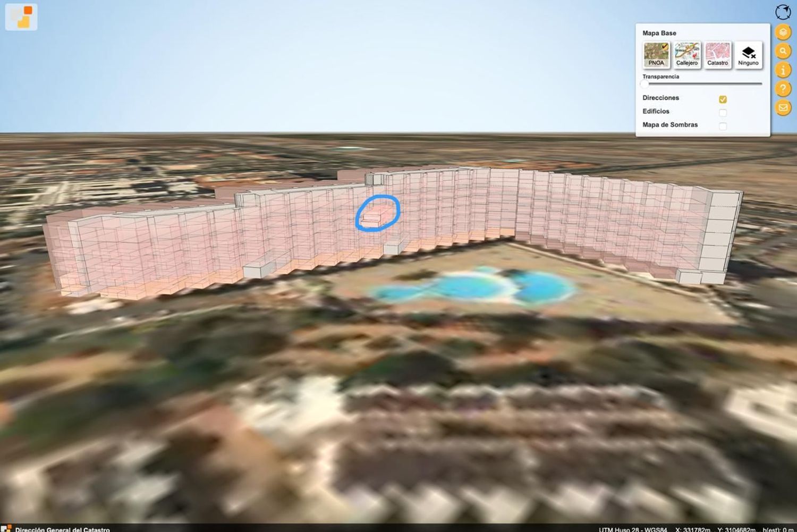Enable the Edificios checkbox

723,113
